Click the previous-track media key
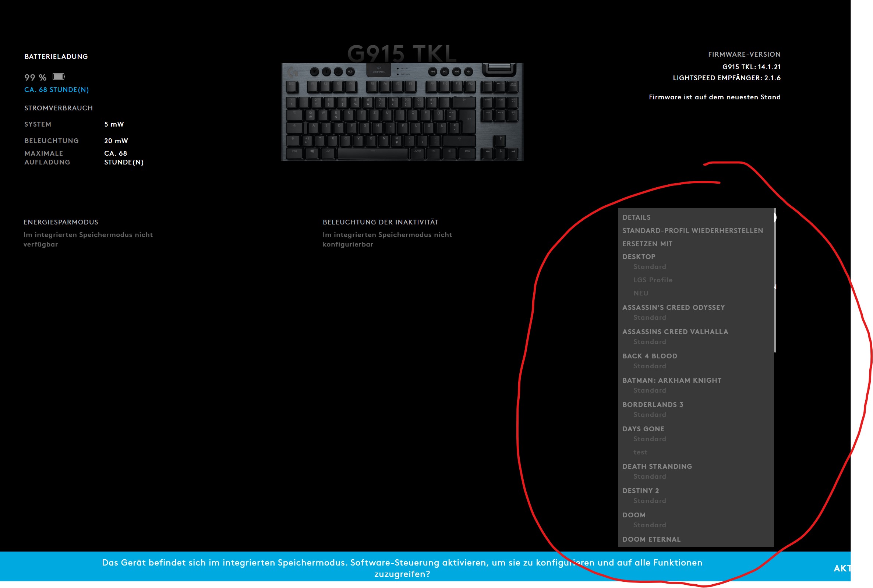 (433, 71)
